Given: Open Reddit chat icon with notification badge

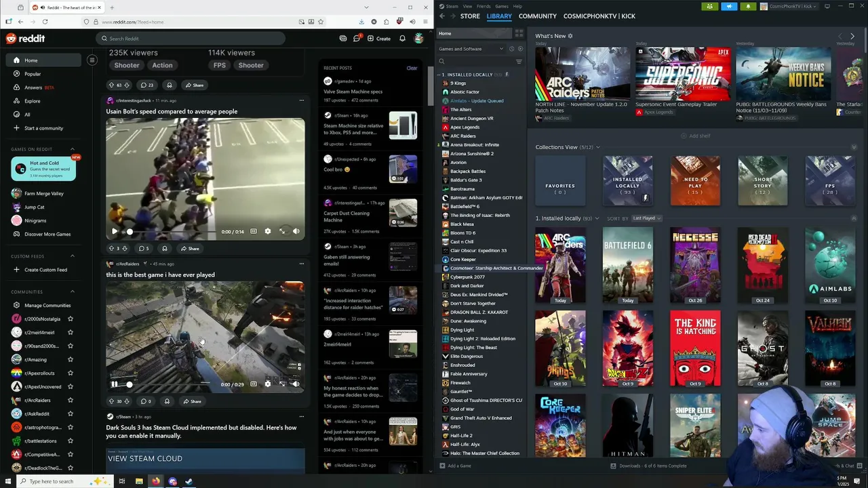Looking at the screenshot, I should tap(357, 38).
